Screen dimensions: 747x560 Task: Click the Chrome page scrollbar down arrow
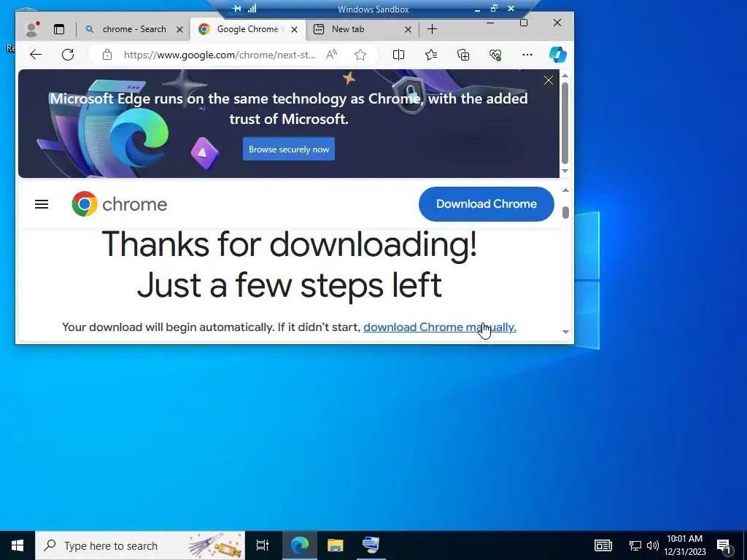565,332
